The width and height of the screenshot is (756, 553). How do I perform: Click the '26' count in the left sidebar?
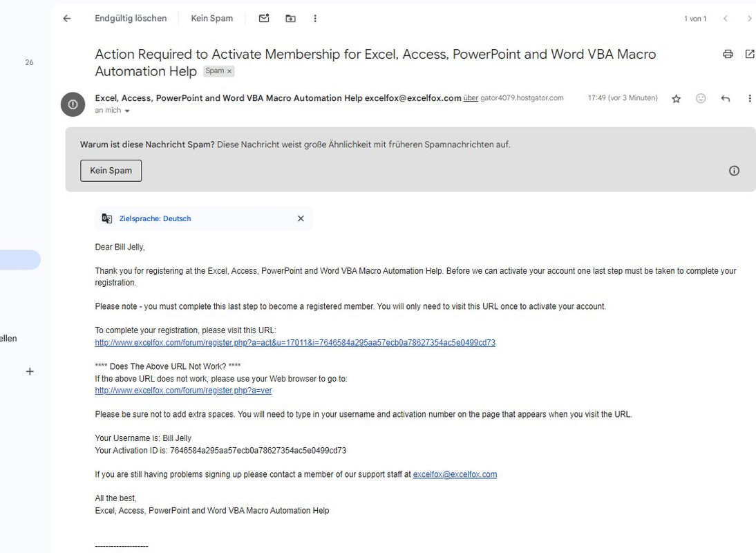[x=30, y=62]
